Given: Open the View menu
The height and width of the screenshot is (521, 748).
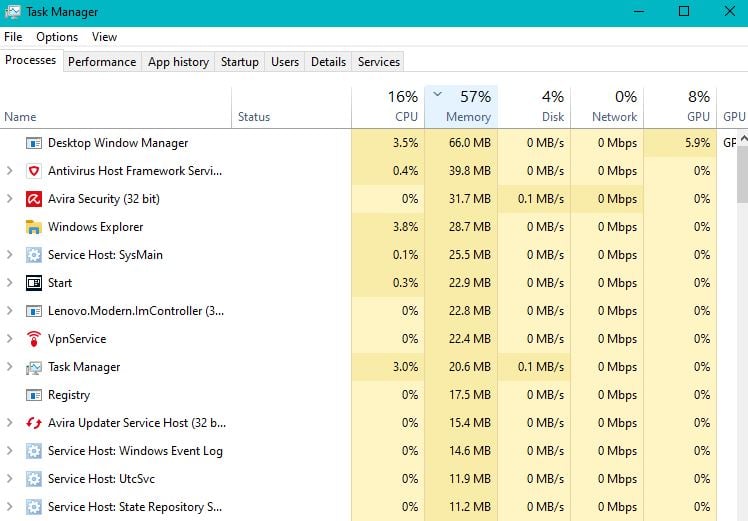Looking at the screenshot, I should point(104,37).
